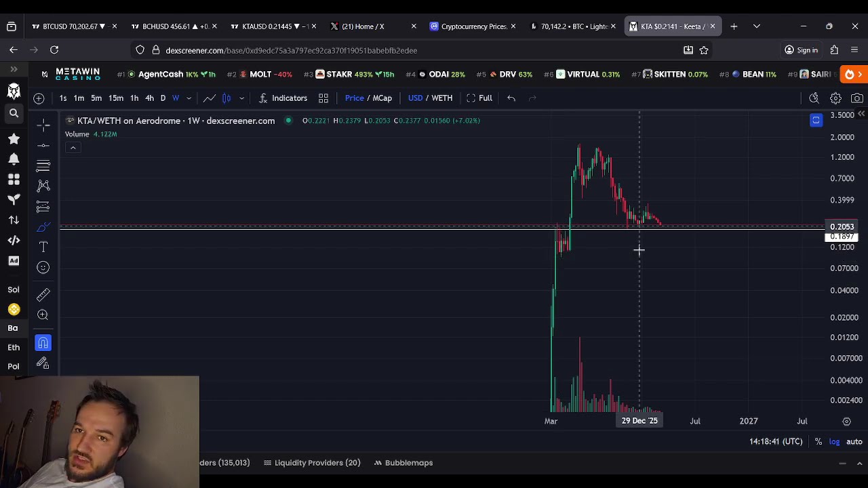Screen dimensions: 868x488
Task: Select the Polygon chain
Action: click(14, 366)
